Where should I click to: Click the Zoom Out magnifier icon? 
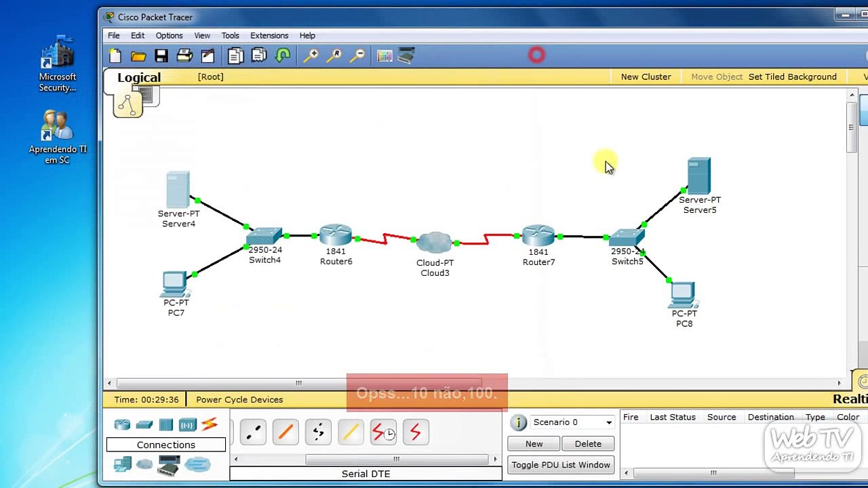[x=357, y=56]
